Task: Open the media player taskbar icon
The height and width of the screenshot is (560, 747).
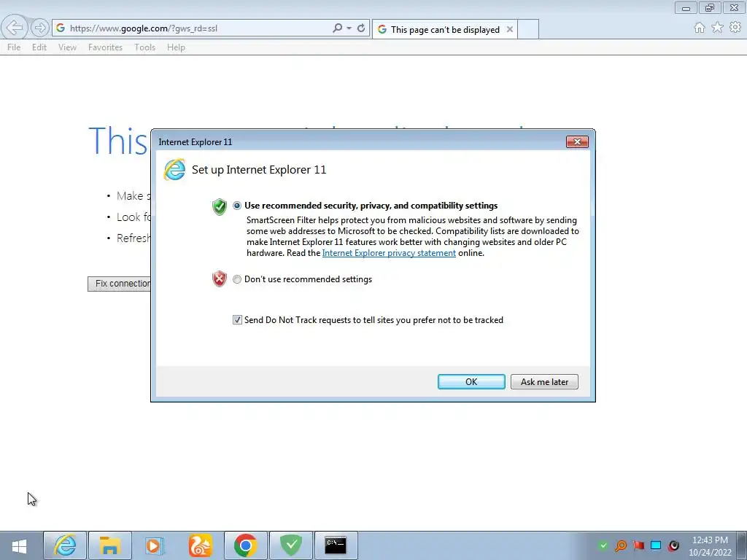Action: pyautogui.click(x=155, y=545)
